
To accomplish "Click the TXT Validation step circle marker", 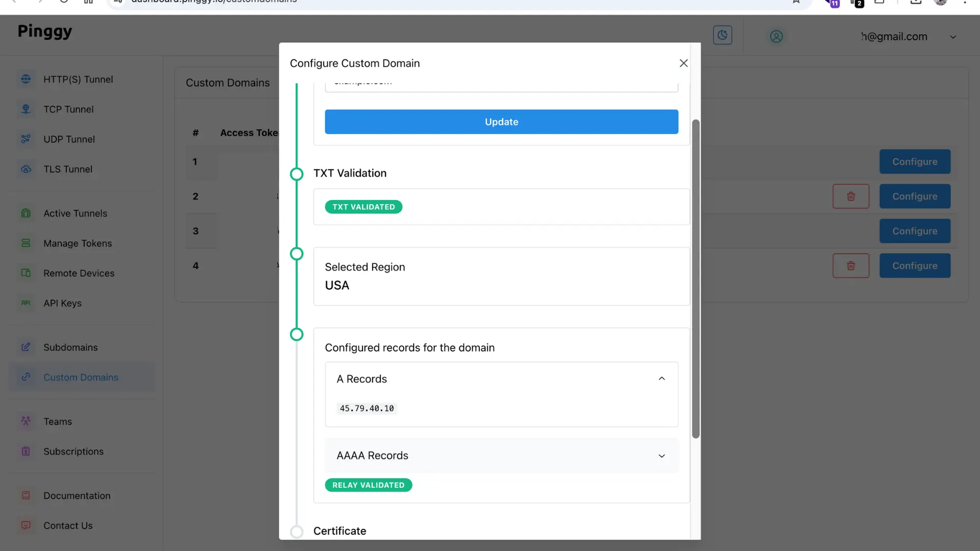I will (x=297, y=174).
